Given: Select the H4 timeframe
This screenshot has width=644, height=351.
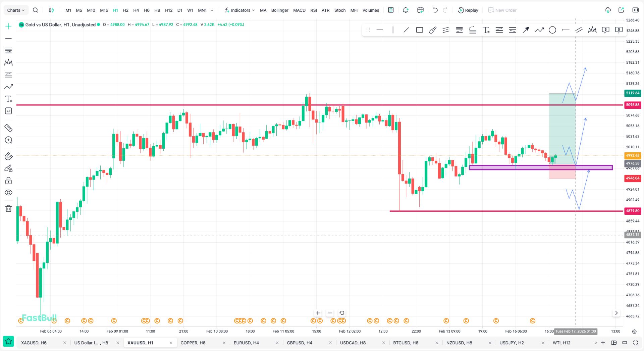Looking at the screenshot, I should 136,10.
